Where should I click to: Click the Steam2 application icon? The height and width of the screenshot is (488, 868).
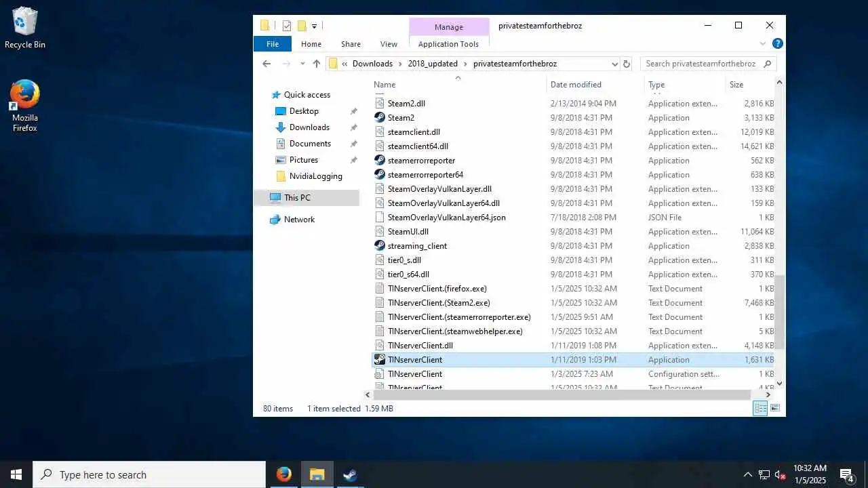tap(380, 118)
